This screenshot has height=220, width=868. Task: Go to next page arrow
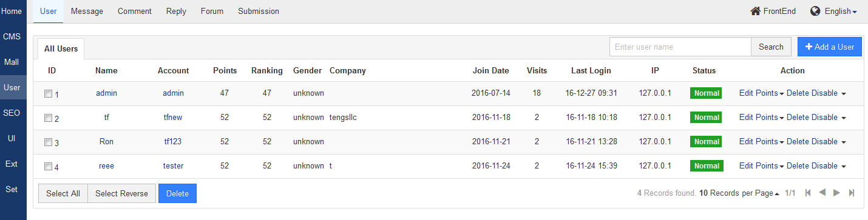[x=837, y=193]
